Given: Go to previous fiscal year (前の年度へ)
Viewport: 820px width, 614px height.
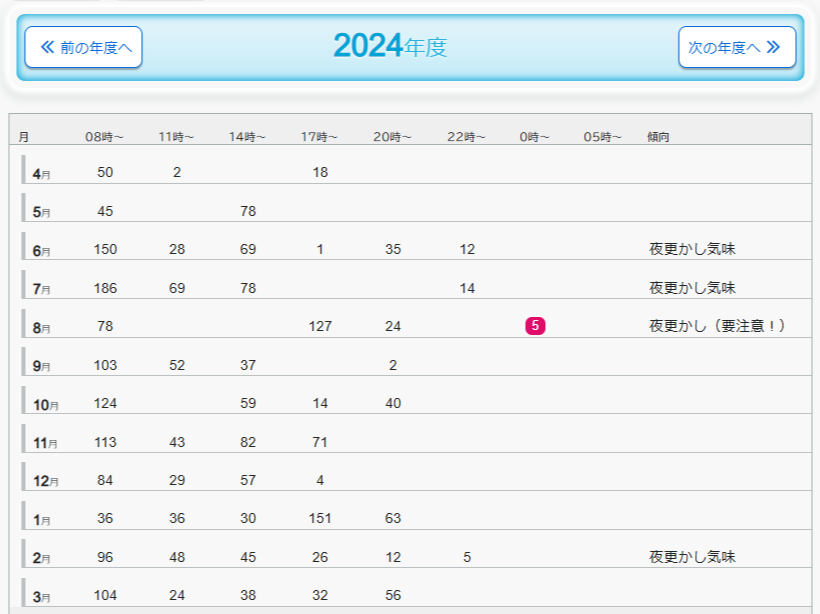Looking at the screenshot, I should coord(84,47).
